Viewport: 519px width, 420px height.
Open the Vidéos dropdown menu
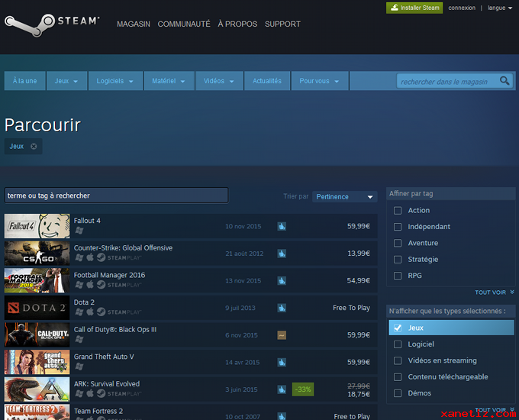click(219, 81)
